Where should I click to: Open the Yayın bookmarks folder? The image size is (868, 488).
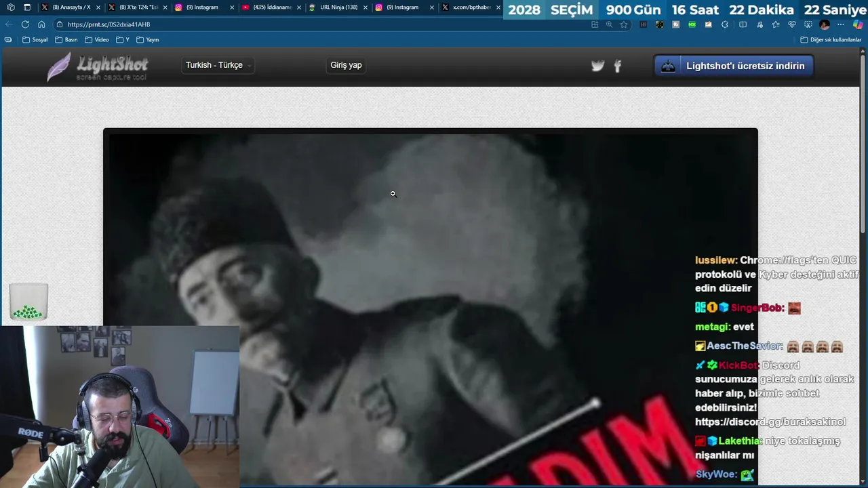[x=148, y=40]
